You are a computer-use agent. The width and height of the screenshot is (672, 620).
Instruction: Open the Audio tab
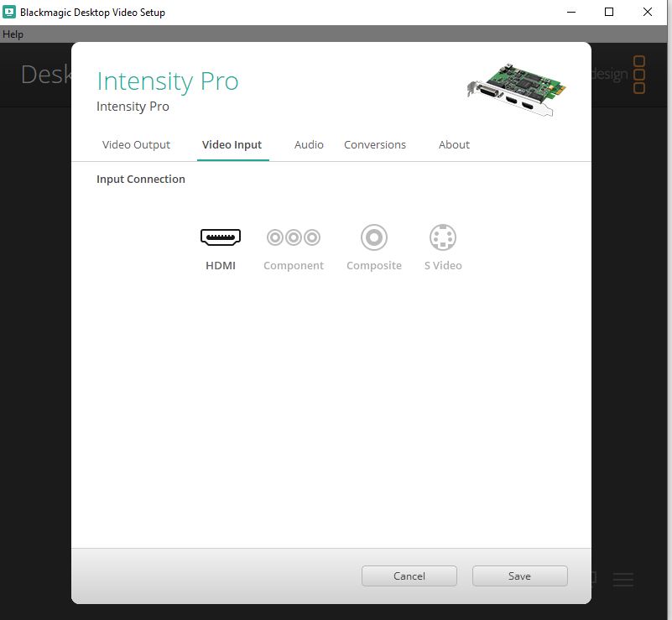(309, 145)
